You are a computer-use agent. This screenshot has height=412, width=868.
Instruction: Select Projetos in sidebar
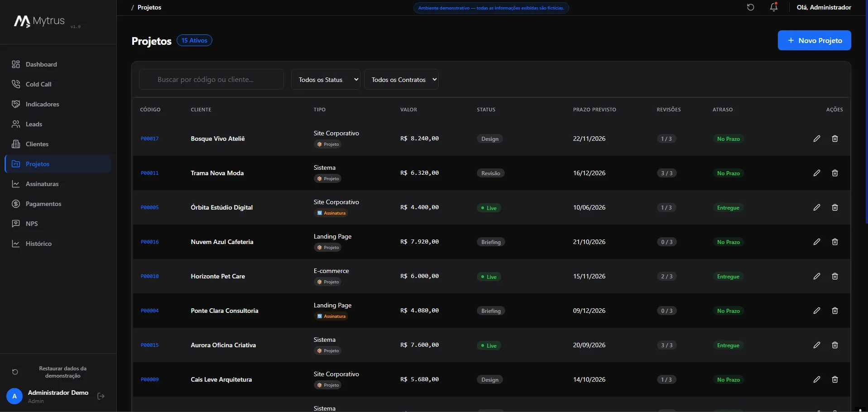(58, 164)
